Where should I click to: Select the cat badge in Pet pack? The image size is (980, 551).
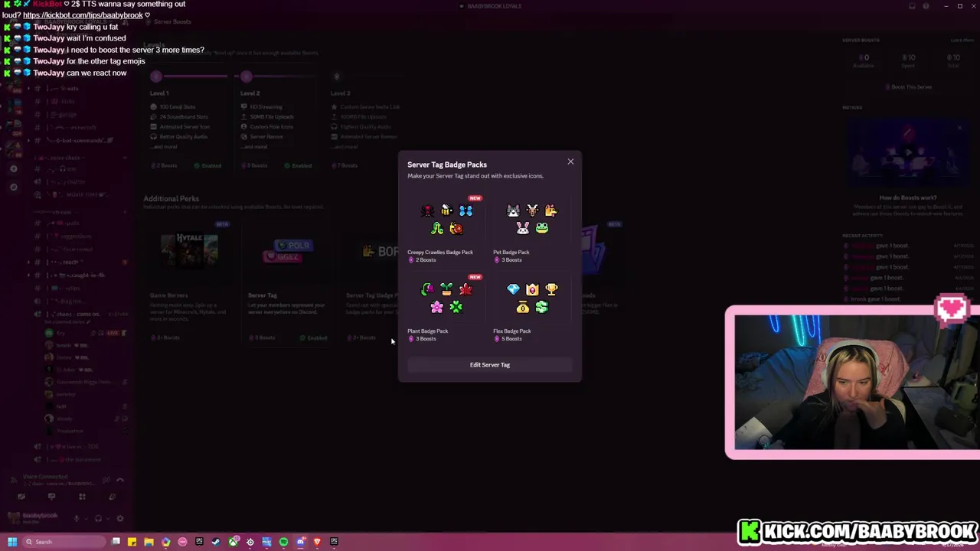point(513,210)
